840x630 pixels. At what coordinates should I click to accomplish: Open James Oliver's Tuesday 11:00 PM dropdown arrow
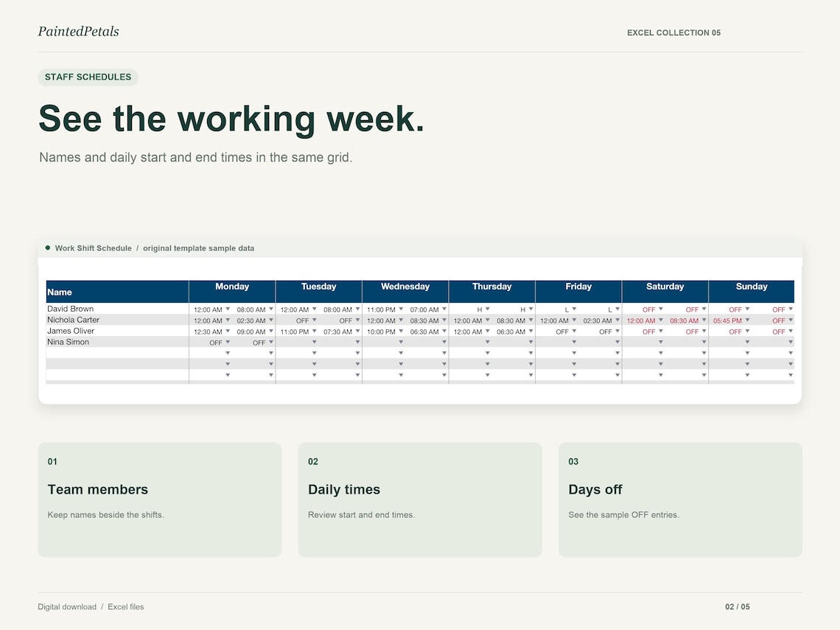pyautogui.click(x=315, y=331)
